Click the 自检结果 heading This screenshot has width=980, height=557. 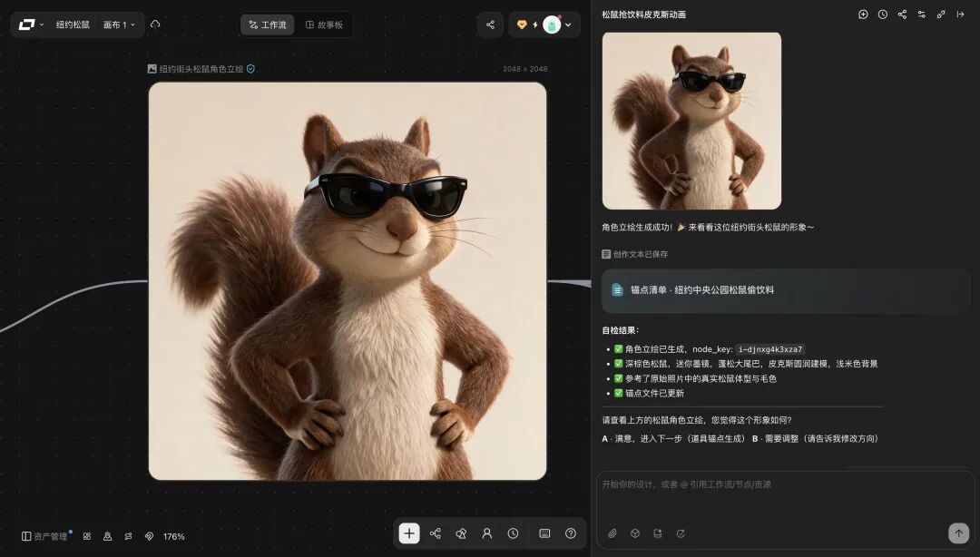click(621, 330)
